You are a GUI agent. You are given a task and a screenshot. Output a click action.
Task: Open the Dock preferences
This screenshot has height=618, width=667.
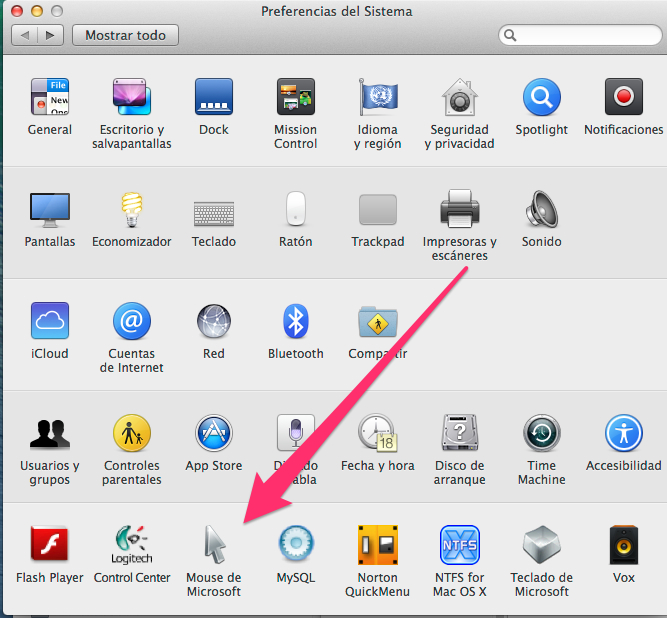click(214, 97)
